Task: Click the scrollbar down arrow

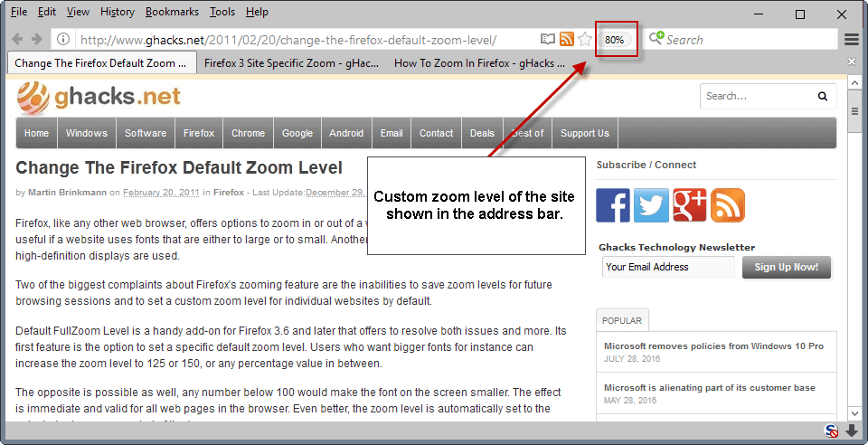Action: point(854,414)
